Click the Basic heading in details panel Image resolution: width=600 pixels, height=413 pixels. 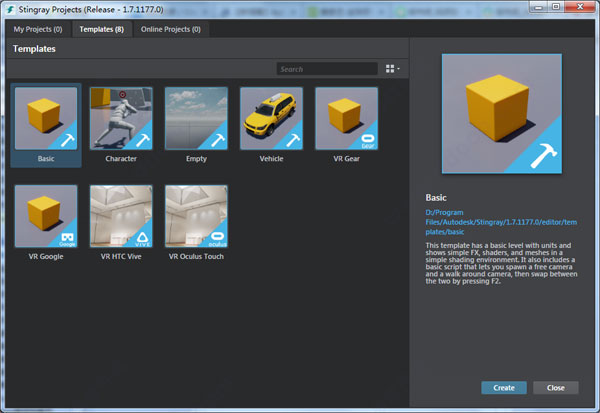tap(436, 198)
